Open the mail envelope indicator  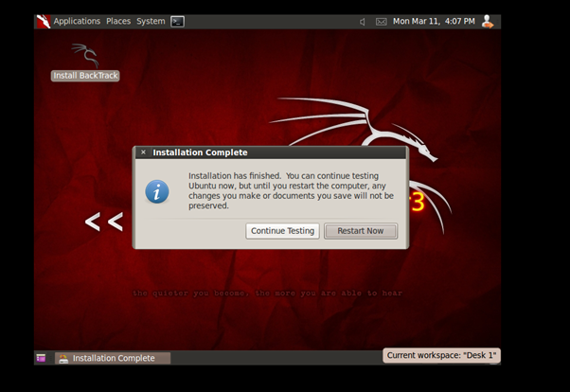click(x=381, y=21)
